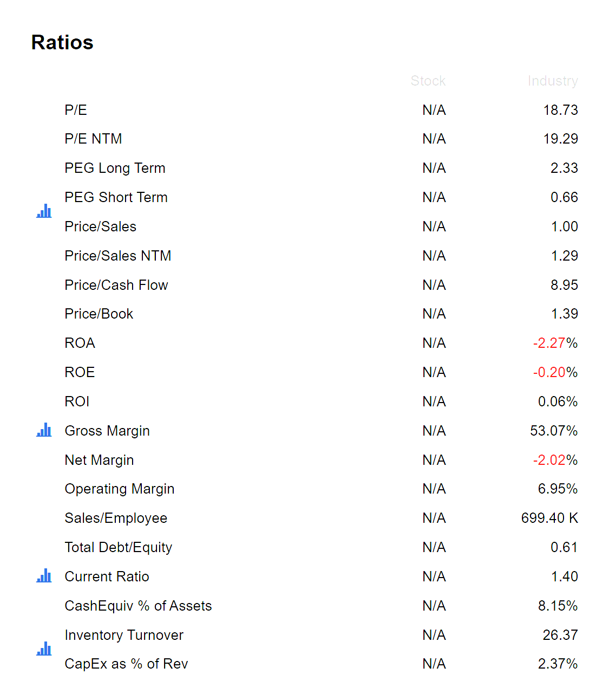Viewport: 602px width, 700px height.
Task: Click the CapEx as % of Rev label
Action: pyautogui.click(x=126, y=664)
